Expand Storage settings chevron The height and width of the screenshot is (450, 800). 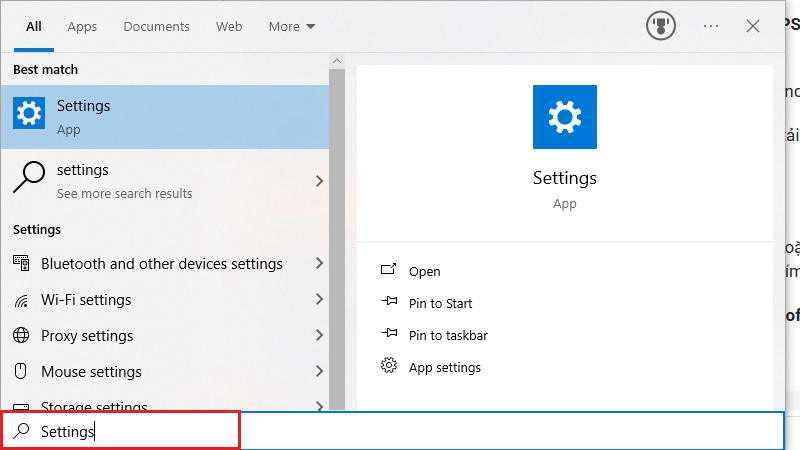tap(319, 406)
